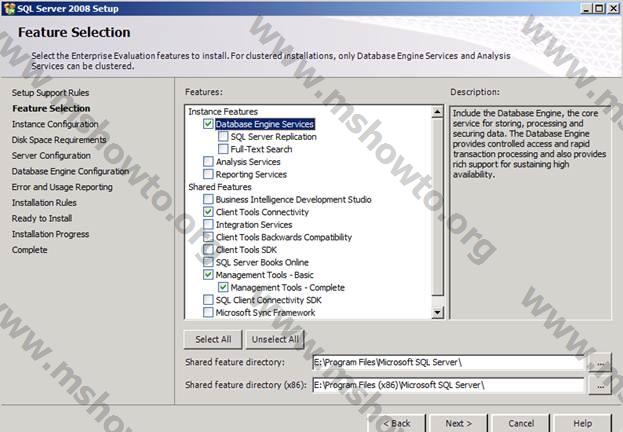Minimize the setup window

click(x=586, y=8)
